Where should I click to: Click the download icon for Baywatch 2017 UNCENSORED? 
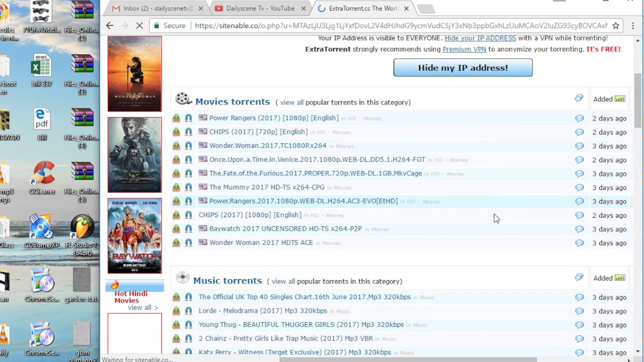(176, 229)
